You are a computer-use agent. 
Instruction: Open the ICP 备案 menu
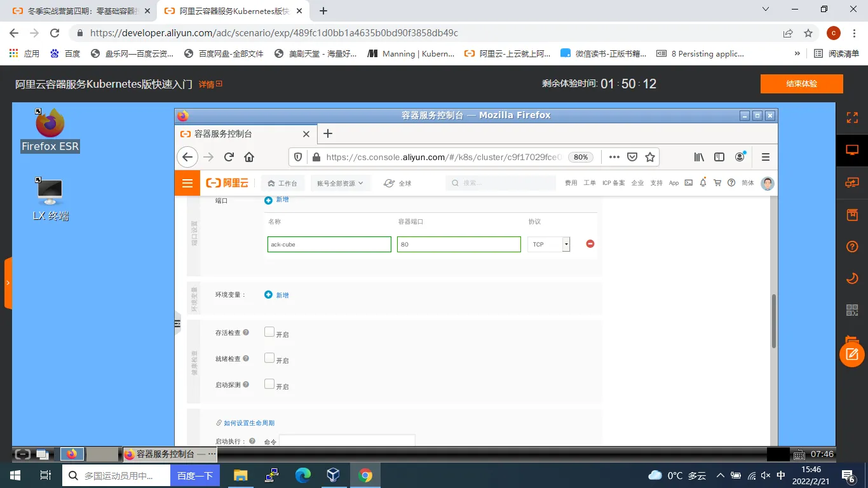click(x=614, y=183)
